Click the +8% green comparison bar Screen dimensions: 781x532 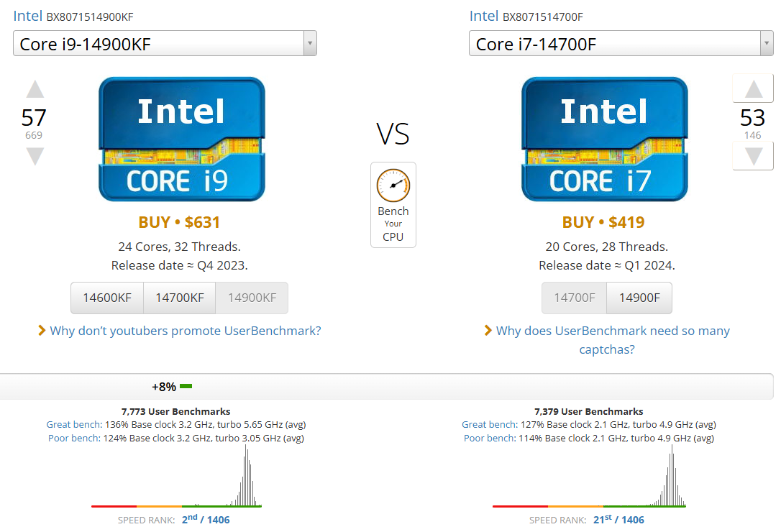tap(186, 387)
